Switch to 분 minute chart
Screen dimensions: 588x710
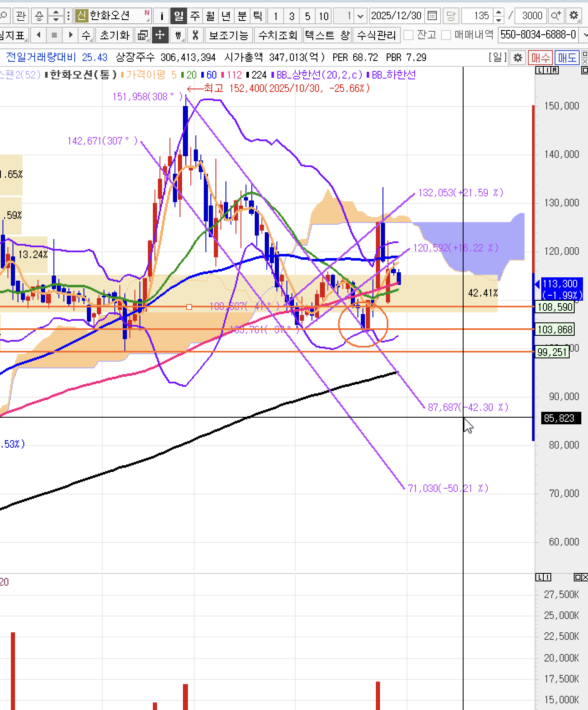(242, 16)
